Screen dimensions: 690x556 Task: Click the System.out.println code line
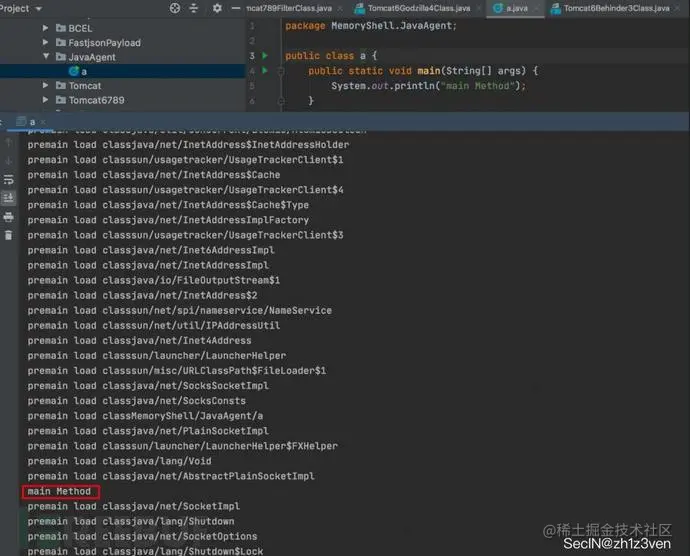428,86
